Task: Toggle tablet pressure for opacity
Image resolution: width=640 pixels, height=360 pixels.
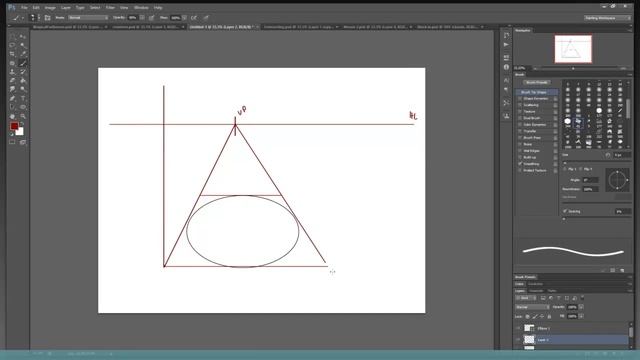Action: click(x=151, y=18)
